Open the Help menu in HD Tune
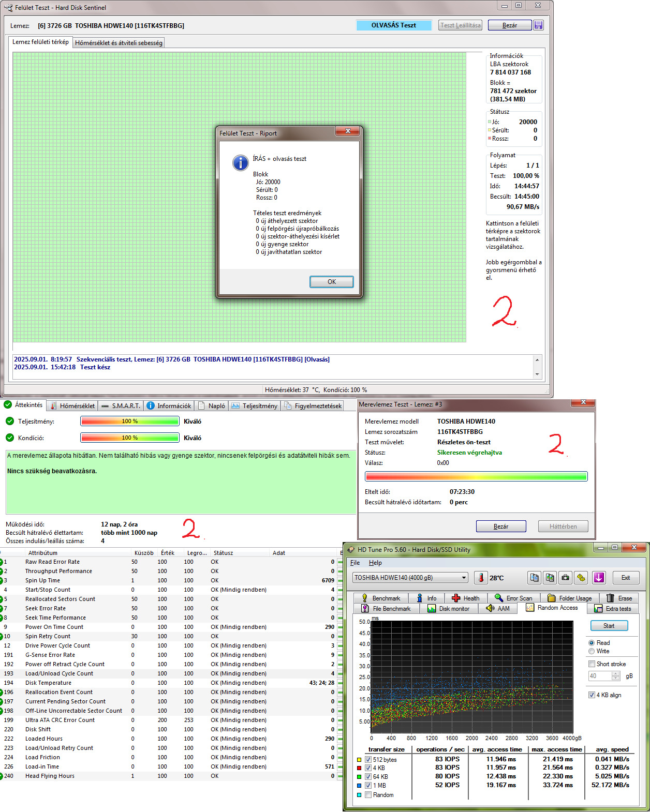 pos(375,563)
